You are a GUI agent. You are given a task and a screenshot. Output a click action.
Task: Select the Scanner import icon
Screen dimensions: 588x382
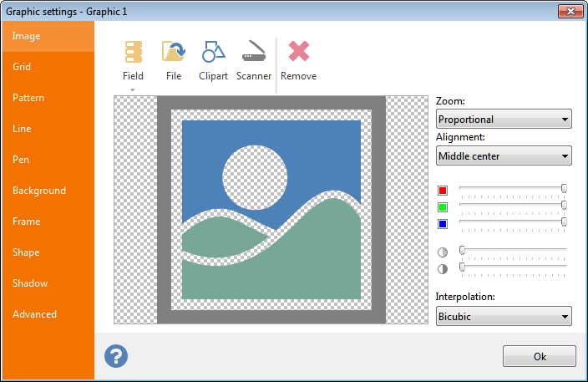pos(254,53)
